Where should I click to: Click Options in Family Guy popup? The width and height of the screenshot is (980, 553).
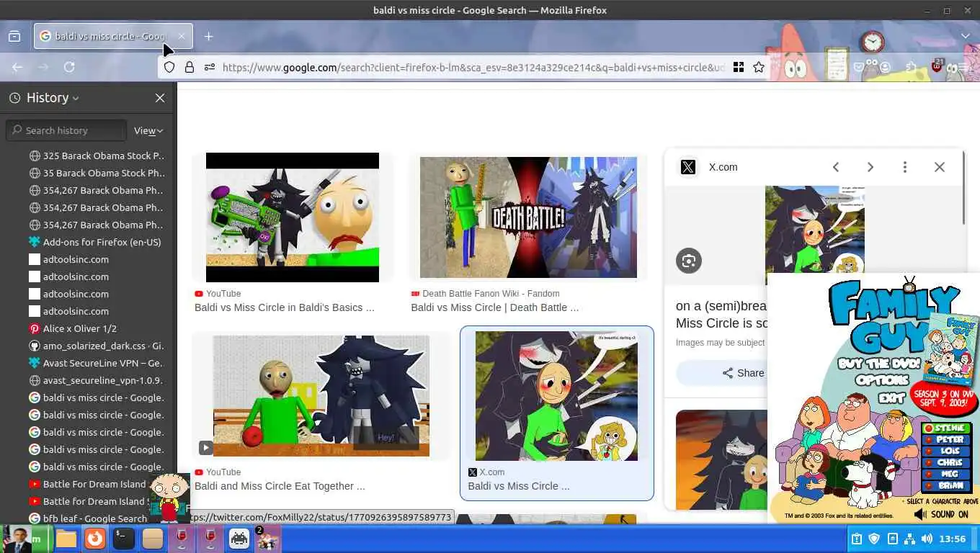click(x=882, y=380)
